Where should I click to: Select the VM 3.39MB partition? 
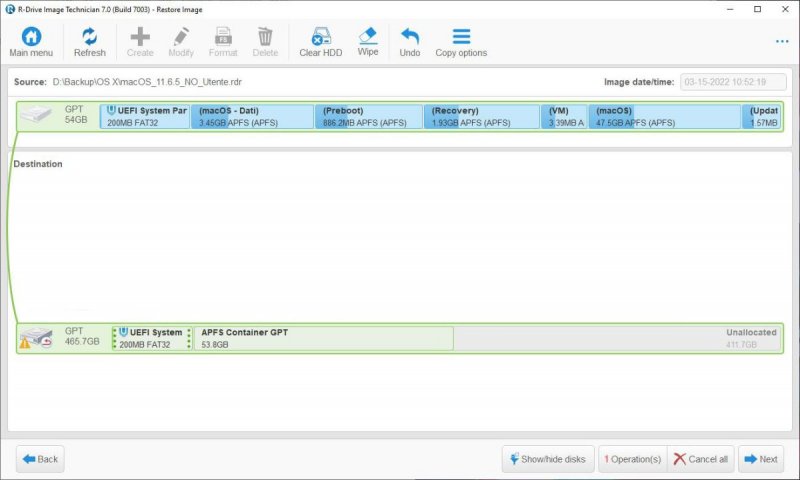[564, 117]
